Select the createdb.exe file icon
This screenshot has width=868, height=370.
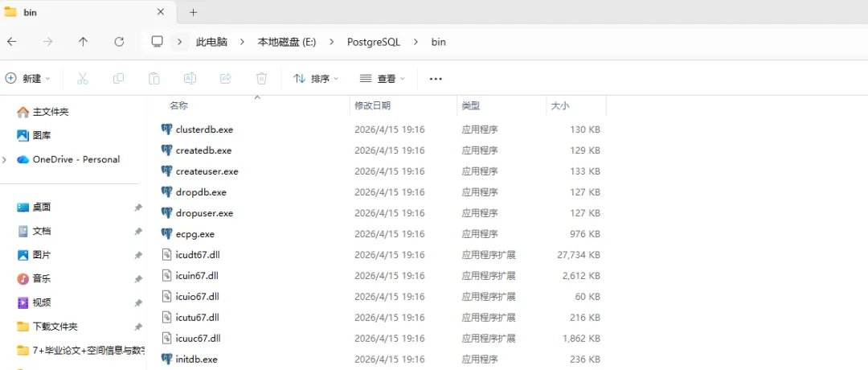[166, 150]
